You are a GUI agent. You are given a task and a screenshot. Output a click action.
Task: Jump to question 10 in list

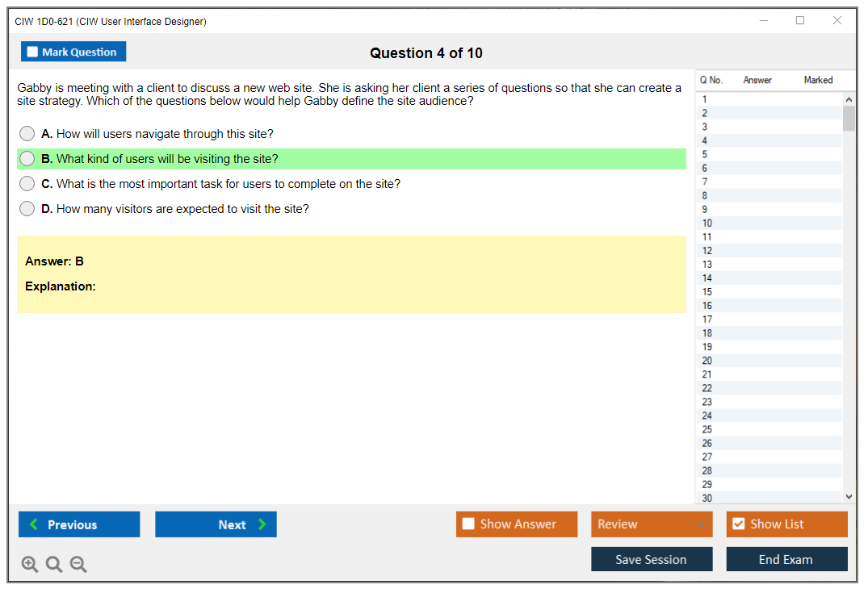(707, 223)
